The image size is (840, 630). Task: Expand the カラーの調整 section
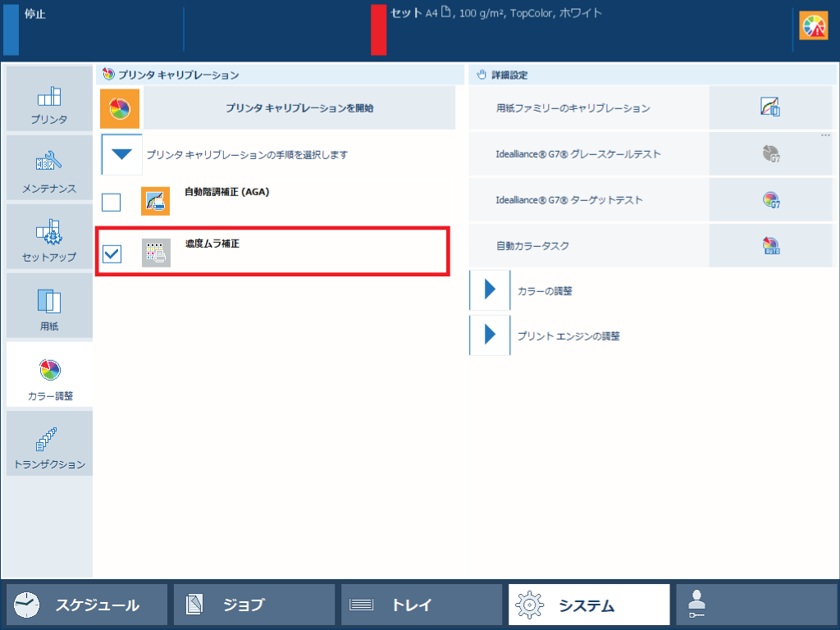coord(490,290)
